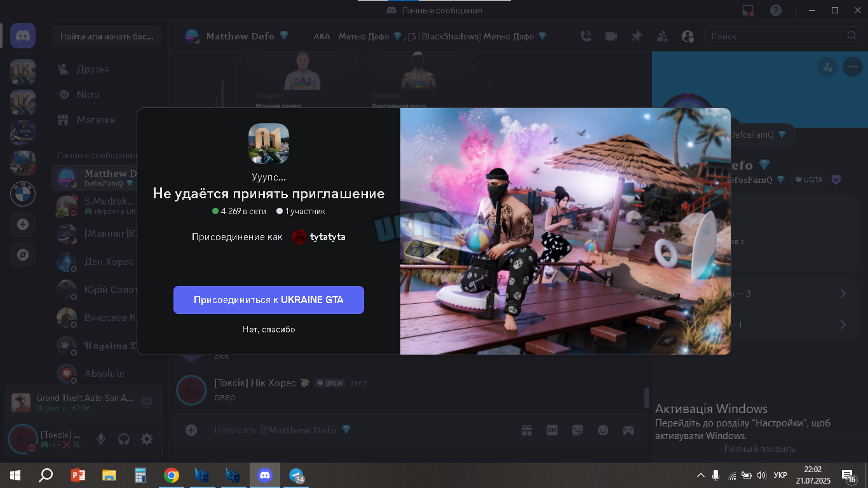The image size is (868, 488).
Task: Open the Nitro tab
Action: [107, 95]
